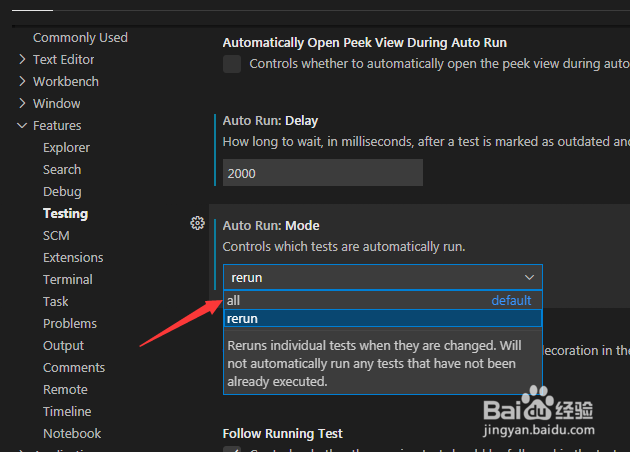Select the Extensions settings entry
Viewport: 630px width, 452px height.
73,258
